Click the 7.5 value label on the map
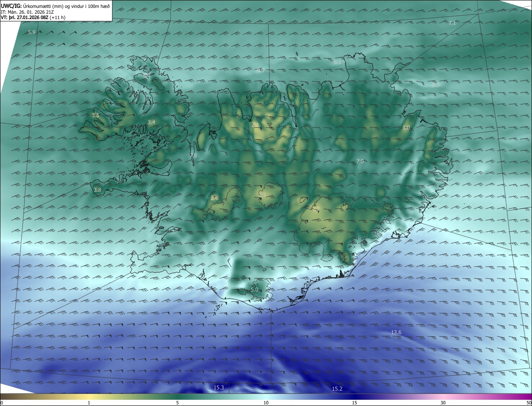Screen dimensions: 532x406 pyautogui.click(x=193, y=155)
